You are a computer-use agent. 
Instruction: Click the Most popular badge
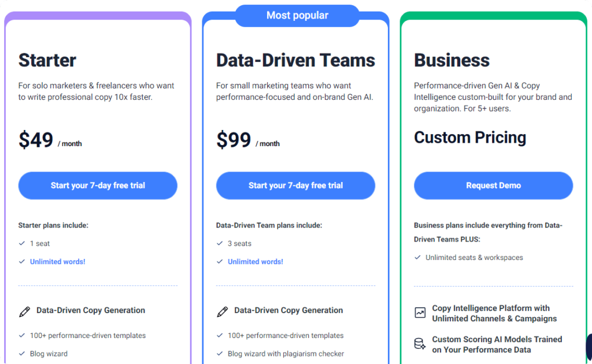pos(297,16)
